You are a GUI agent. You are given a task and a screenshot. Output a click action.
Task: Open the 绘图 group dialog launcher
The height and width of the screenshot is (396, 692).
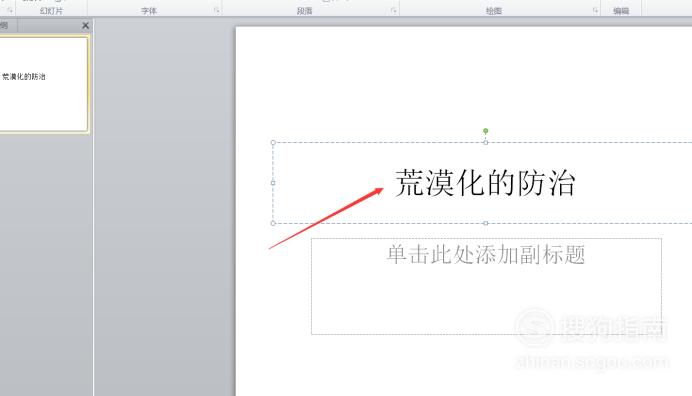point(595,10)
